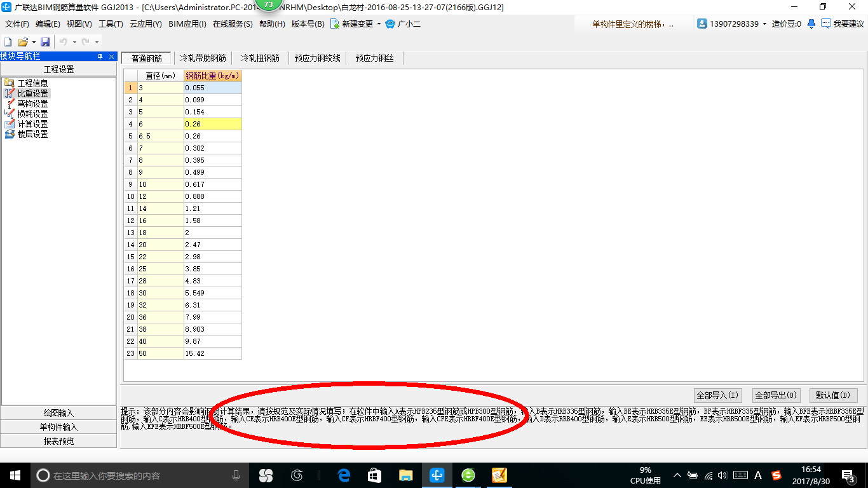Expand the account 13907298339 dropdown arrow
The image size is (868, 488).
click(764, 24)
